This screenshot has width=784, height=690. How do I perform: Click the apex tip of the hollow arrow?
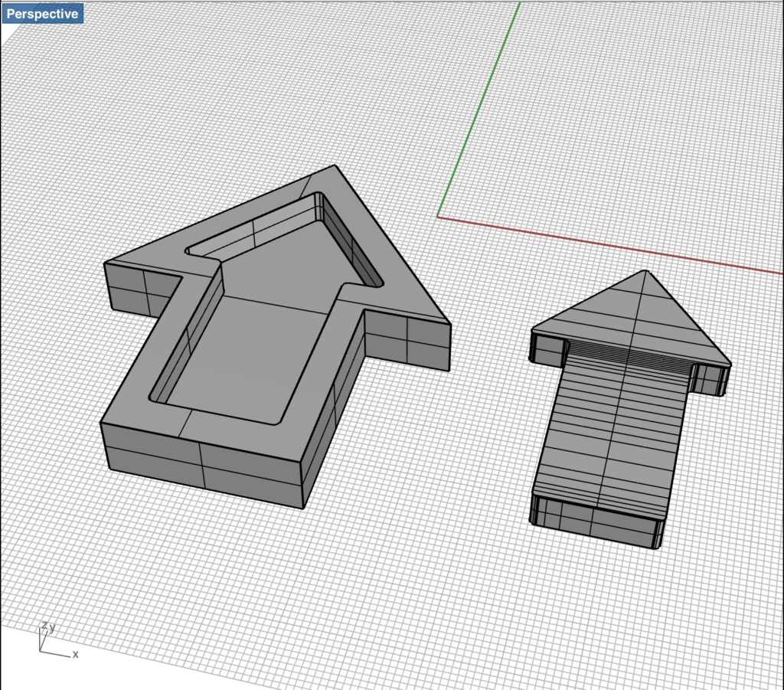pos(335,166)
